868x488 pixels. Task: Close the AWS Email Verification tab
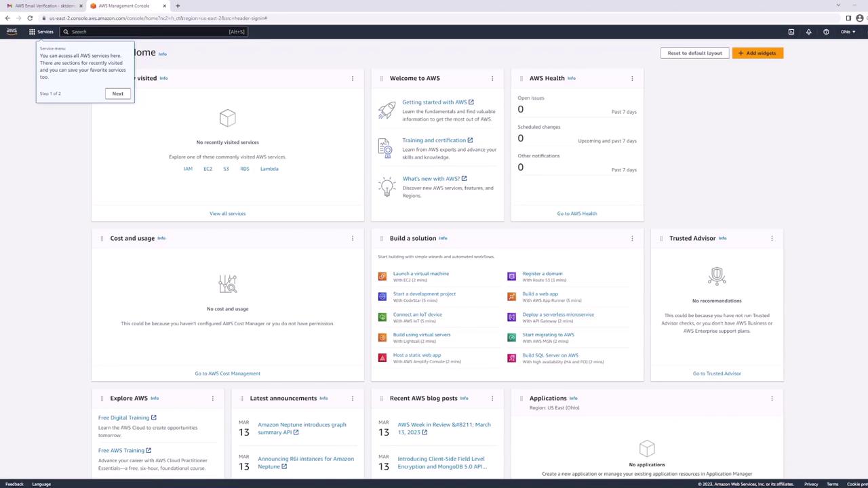pyautogui.click(x=81, y=5)
